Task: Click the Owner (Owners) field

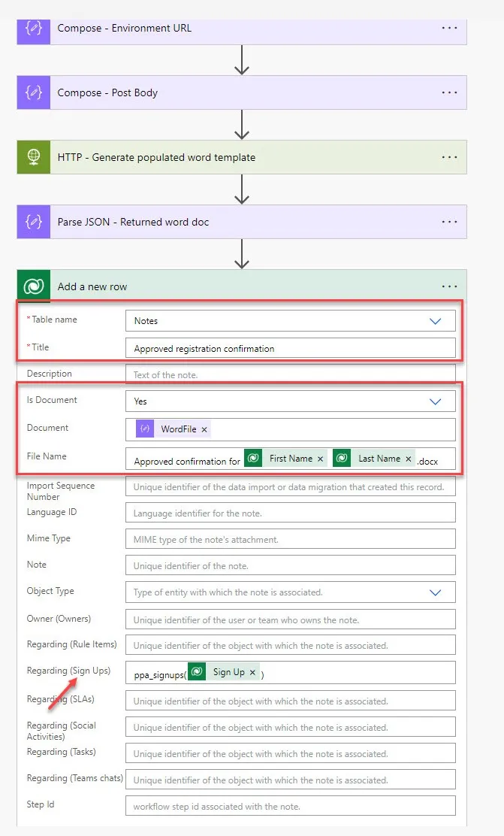Action: [x=291, y=619]
